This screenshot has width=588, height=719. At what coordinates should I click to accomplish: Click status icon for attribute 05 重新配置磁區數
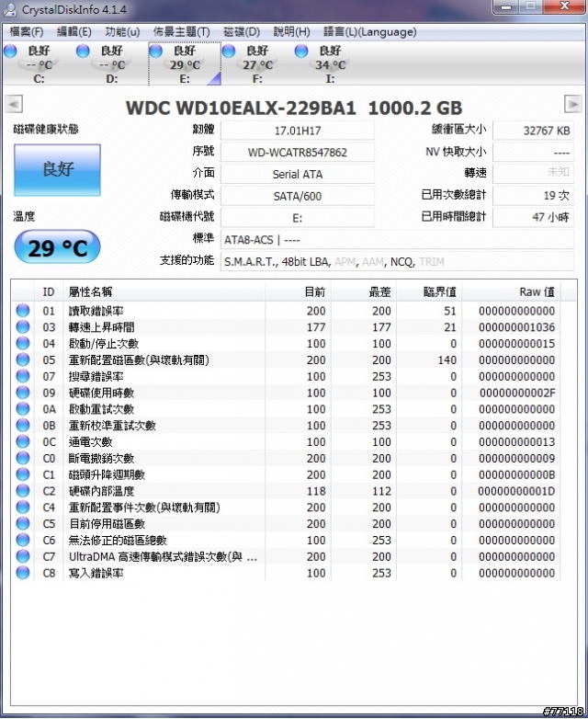pyautogui.click(x=22, y=359)
